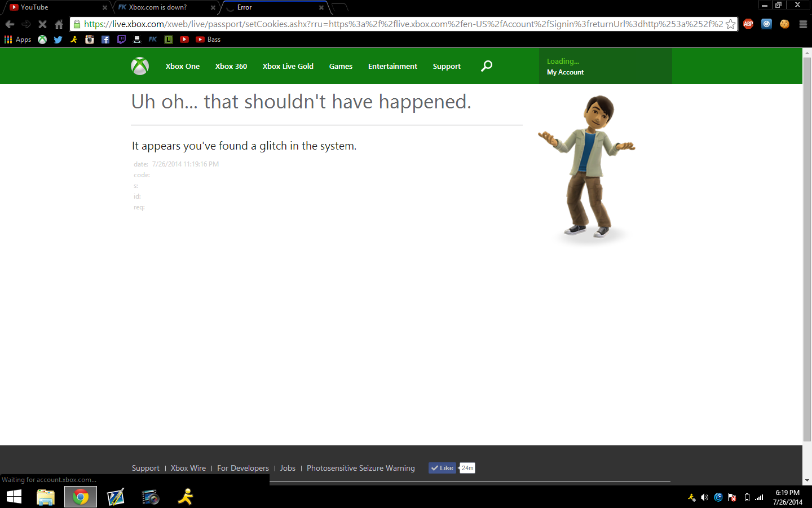Image resolution: width=812 pixels, height=508 pixels.
Task: Close the Error tab
Action: coord(321,8)
